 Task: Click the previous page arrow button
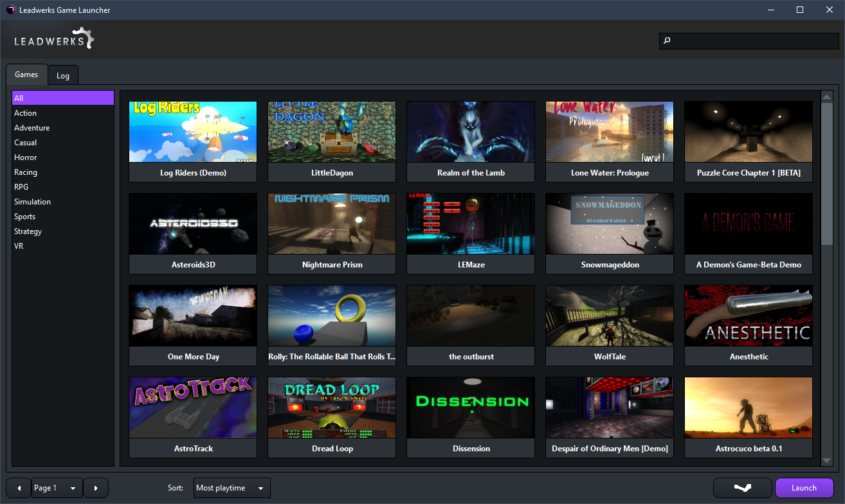[18, 488]
